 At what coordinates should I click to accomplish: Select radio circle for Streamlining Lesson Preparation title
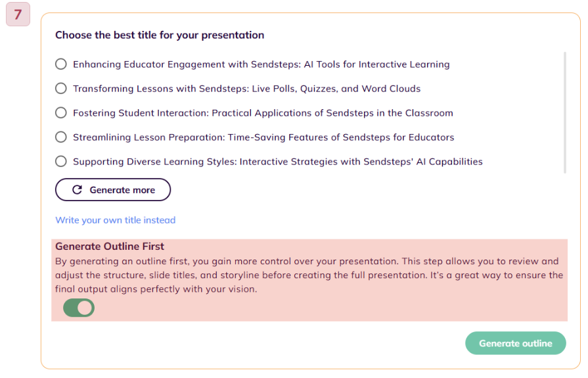click(x=60, y=137)
